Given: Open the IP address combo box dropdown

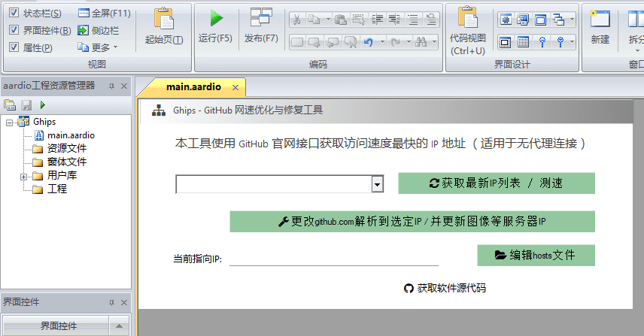Looking at the screenshot, I should click(x=378, y=184).
